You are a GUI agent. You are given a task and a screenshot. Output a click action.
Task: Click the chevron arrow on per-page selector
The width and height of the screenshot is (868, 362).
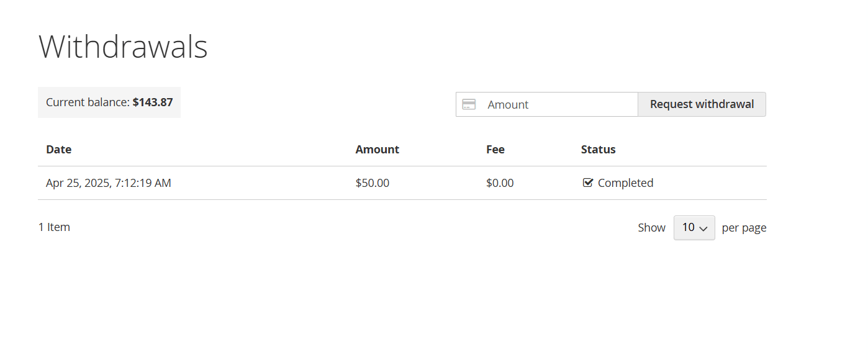point(703,229)
